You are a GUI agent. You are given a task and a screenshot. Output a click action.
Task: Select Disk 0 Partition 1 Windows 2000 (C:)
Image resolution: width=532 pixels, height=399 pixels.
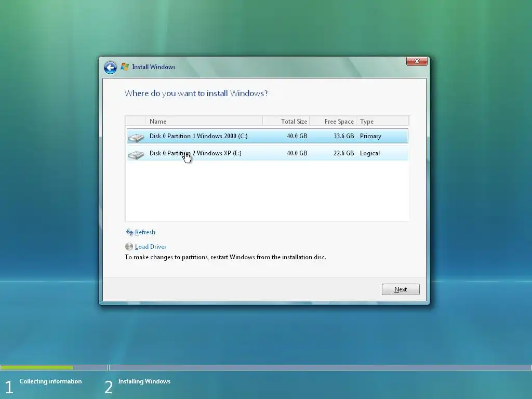click(268, 136)
